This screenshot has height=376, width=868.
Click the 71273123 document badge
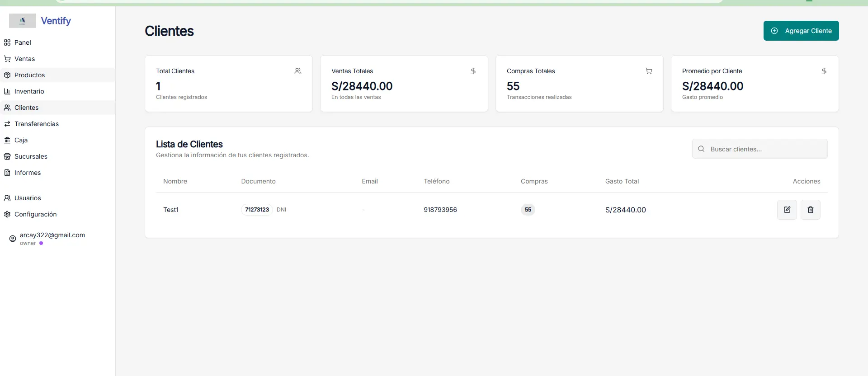click(257, 210)
